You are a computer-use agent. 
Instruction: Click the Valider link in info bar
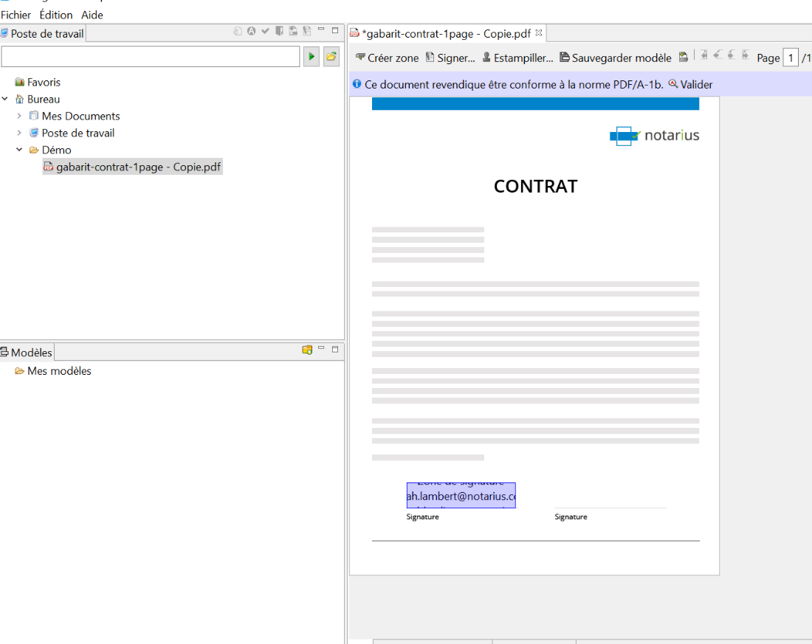[x=695, y=85]
